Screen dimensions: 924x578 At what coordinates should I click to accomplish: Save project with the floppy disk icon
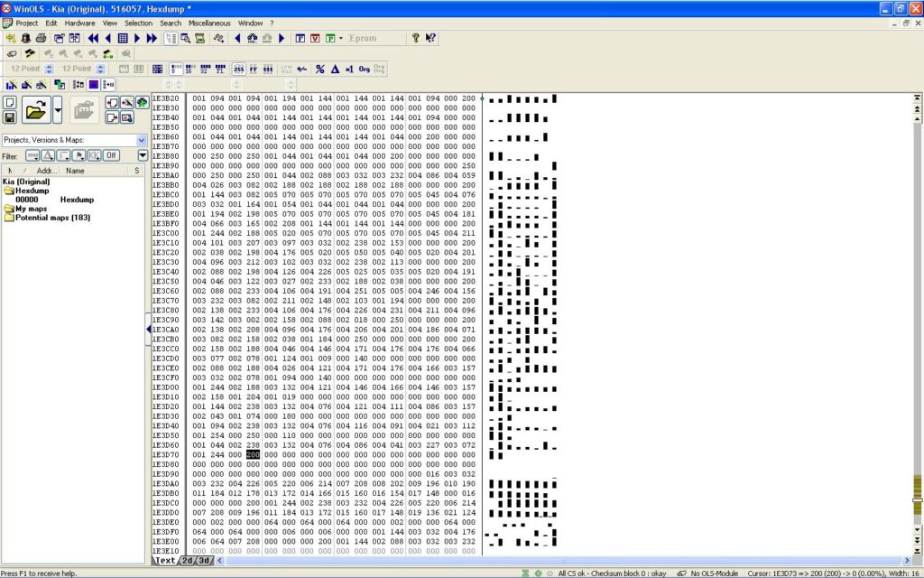[x=9, y=117]
